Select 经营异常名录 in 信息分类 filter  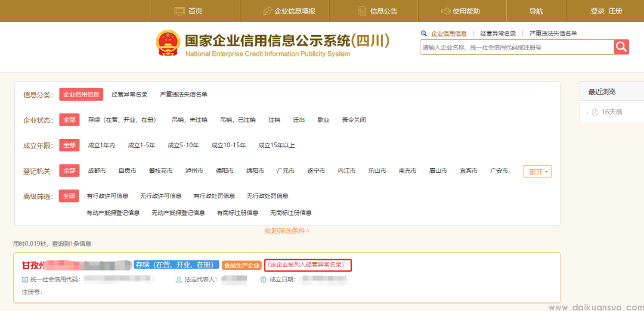click(x=129, y=94)
